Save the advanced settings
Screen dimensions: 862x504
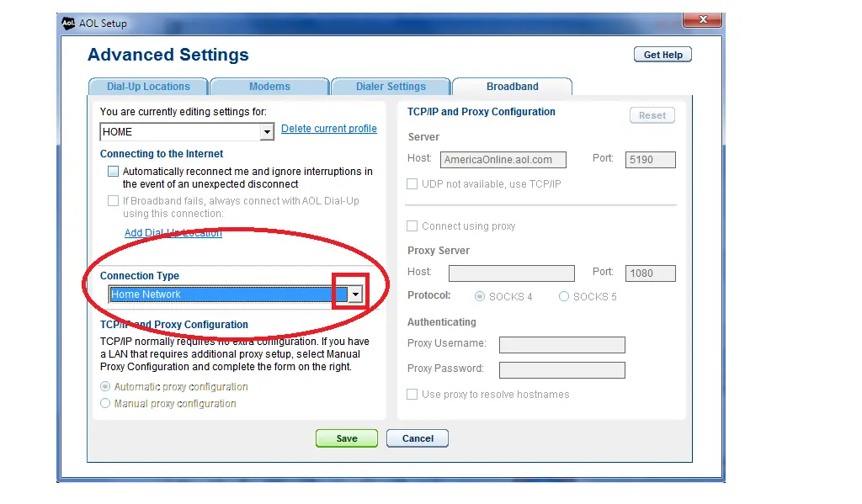[x=347, y=438]
